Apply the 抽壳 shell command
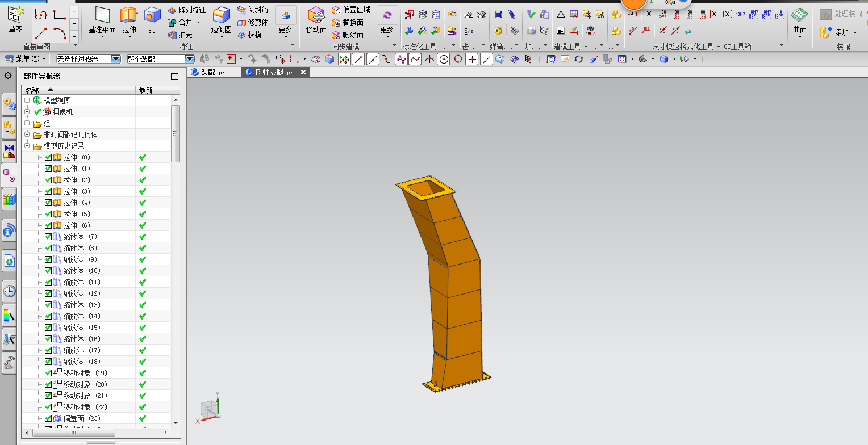This screenshot has height=445, width=868. [x=181, y=35]
